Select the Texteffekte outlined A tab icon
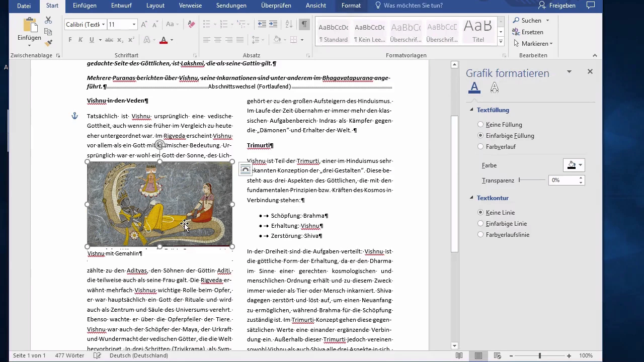This screenshot has height=362, width=644. [495, 88]
